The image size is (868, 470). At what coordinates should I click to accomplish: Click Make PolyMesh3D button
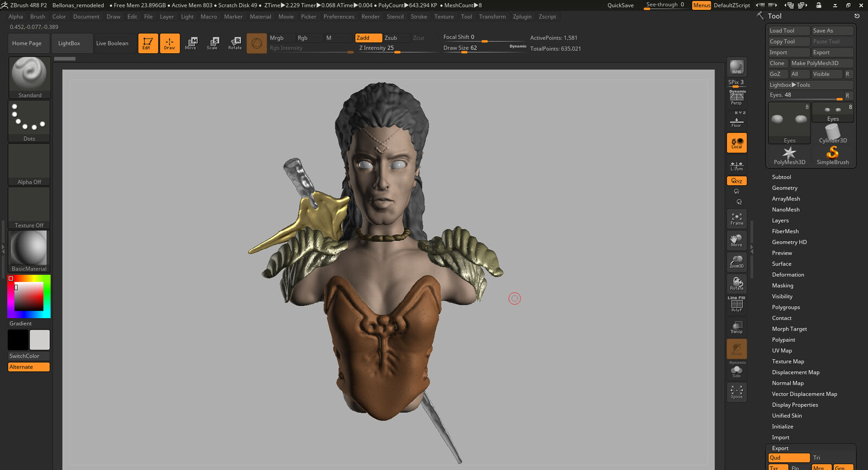pos(821,63)
